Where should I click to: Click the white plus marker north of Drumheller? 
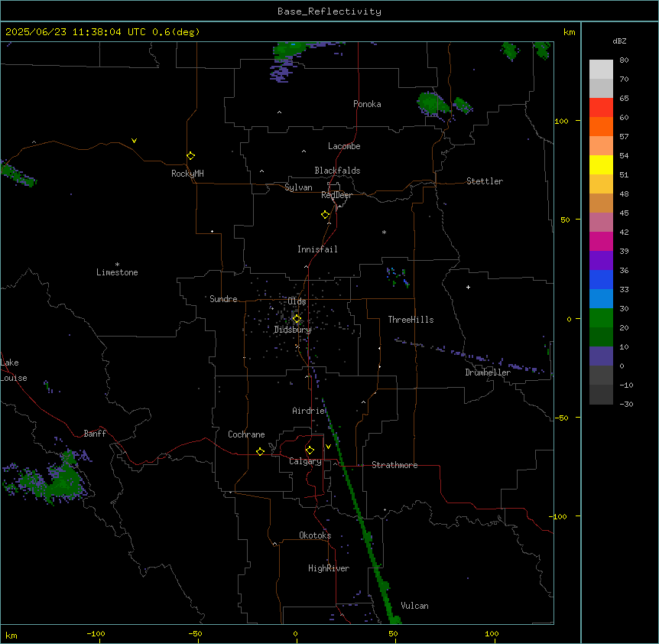click(x=468, y=287)
